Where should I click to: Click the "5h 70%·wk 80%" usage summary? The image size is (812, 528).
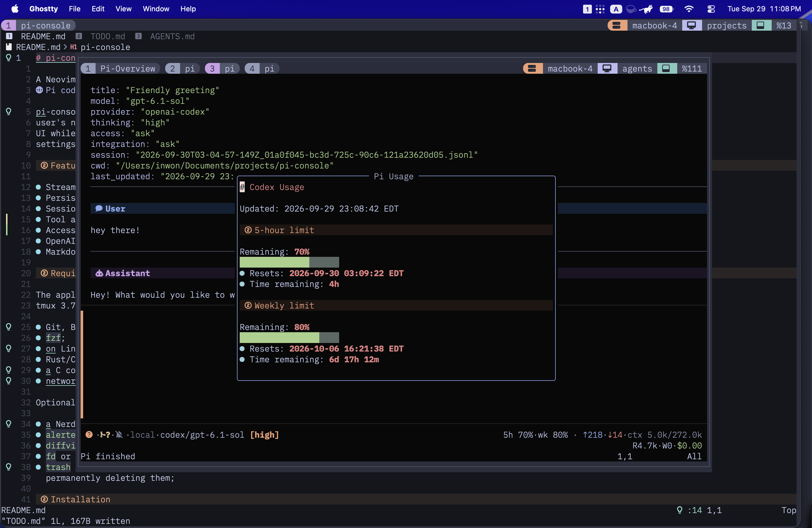pos(536,435)
